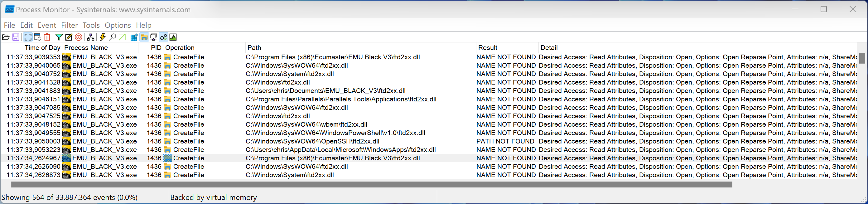The height and width of the screenshot is (204, 868).
Task: Select NAME NOT FOUND in the 11:37:33,9039353 row
Action: coord(506,57)
